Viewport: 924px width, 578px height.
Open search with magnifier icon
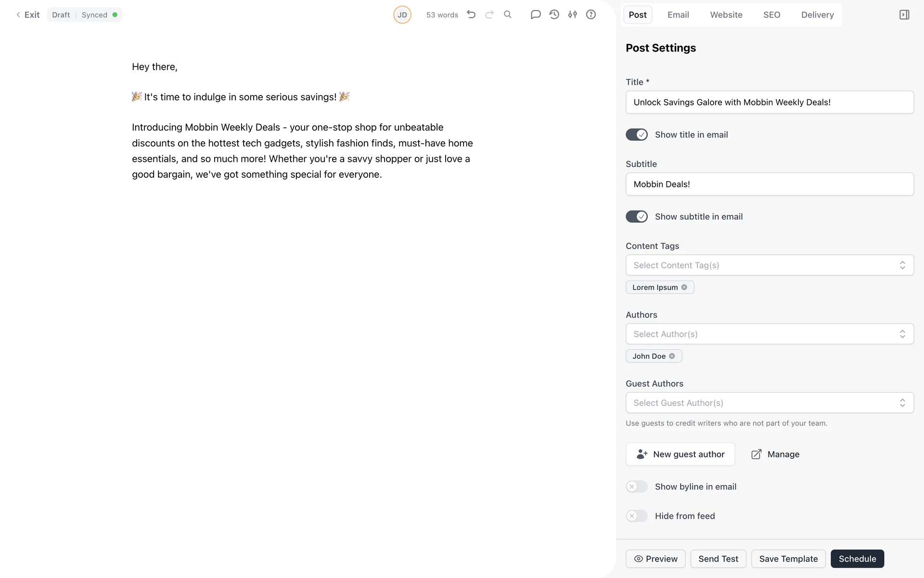click(x=508, y=14)
